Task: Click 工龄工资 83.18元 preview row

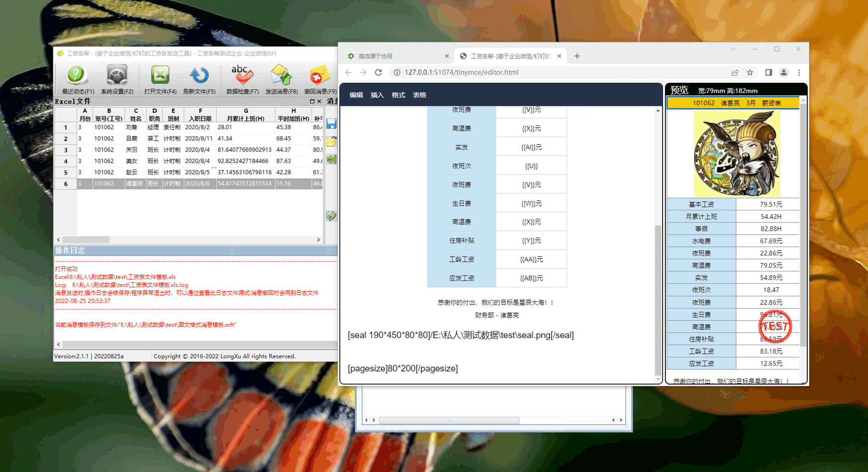Action: (x=733, y=351)
